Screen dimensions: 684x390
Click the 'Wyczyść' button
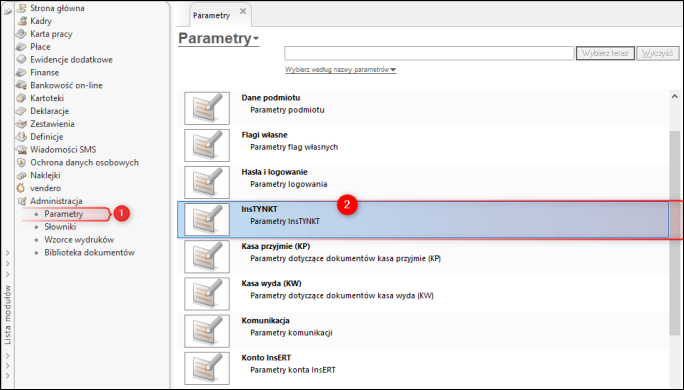point(657,53)
